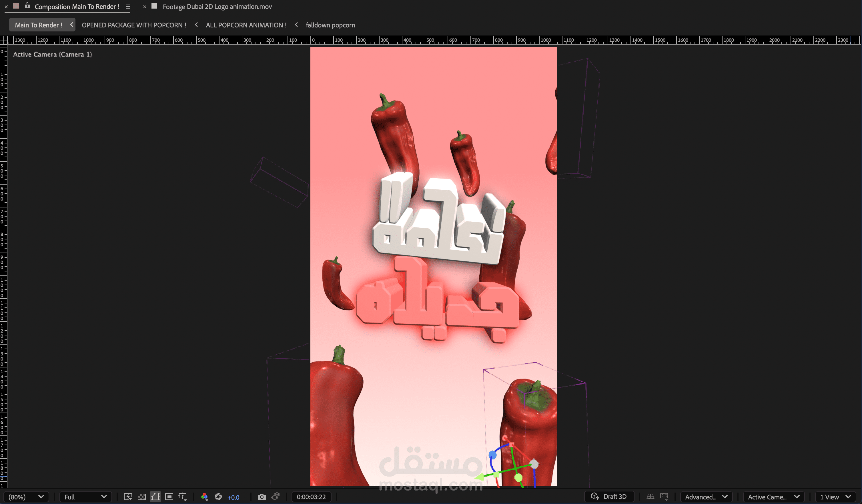Viewport: 862px width, 504px height.
Task: Reset exposure aperture icon
Action: [x=218, y=497]
